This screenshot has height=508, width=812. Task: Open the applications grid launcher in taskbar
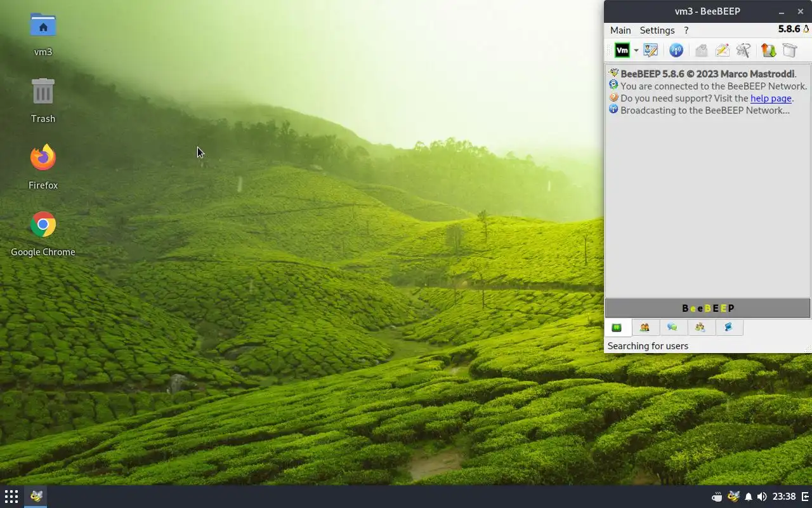pos(11,497)
